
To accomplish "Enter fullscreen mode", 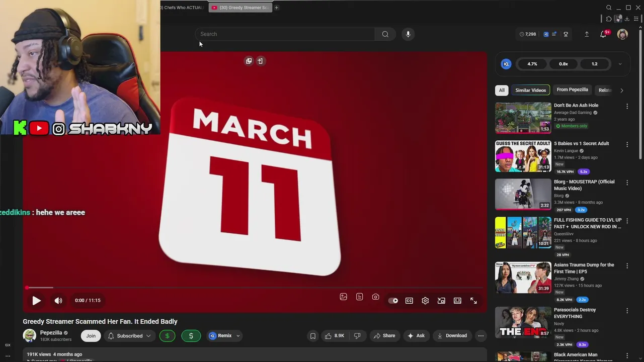I will tap(473, 301).
